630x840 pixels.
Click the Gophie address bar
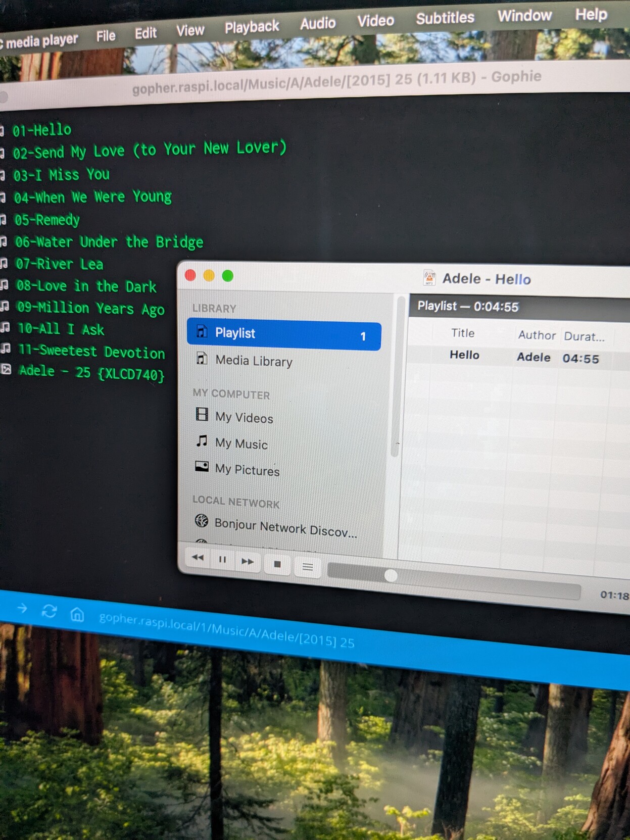[227, 630]
